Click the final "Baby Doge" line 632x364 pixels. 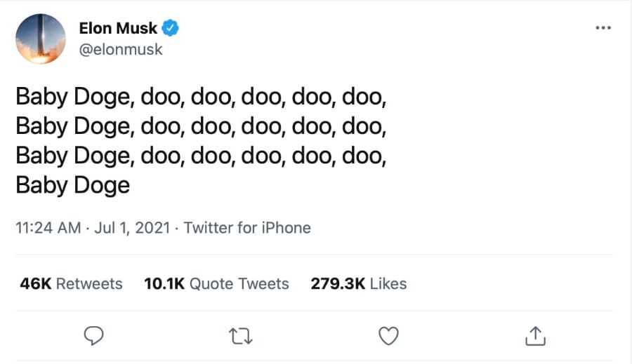pos(73,185)
